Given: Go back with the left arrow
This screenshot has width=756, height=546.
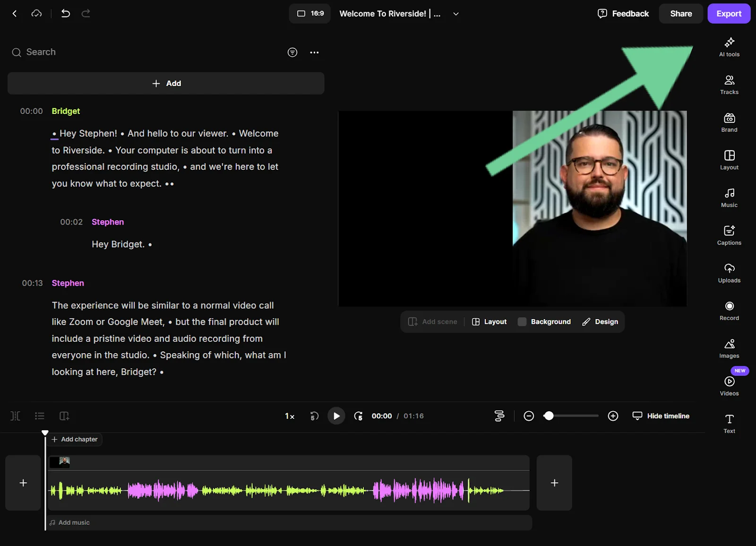Looking at the screenshot, I should click(15, 14).
